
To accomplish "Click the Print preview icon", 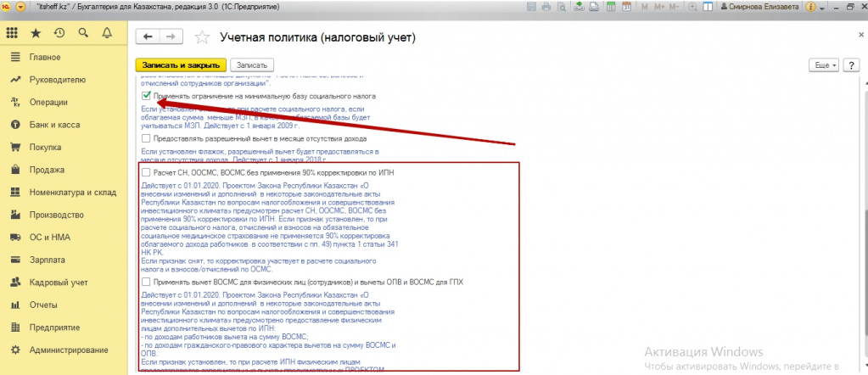I will (x=562, y=7).
